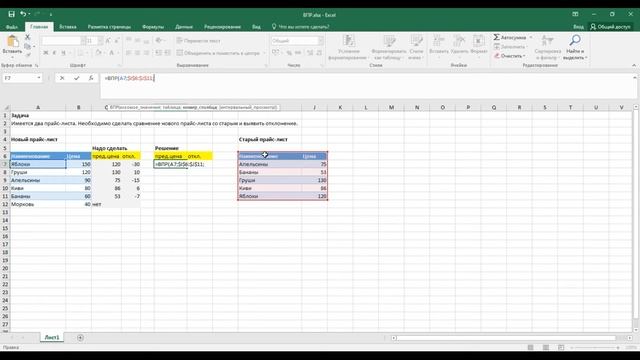Activate the Format Painter brush icon
Screen dimensions: 640x360
[x=28, y=54]
